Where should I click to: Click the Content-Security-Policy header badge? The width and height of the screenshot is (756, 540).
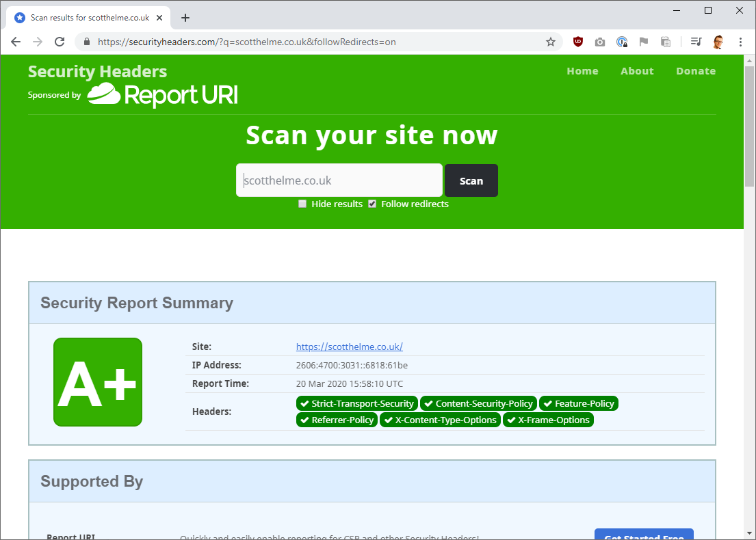pos(478,403)
